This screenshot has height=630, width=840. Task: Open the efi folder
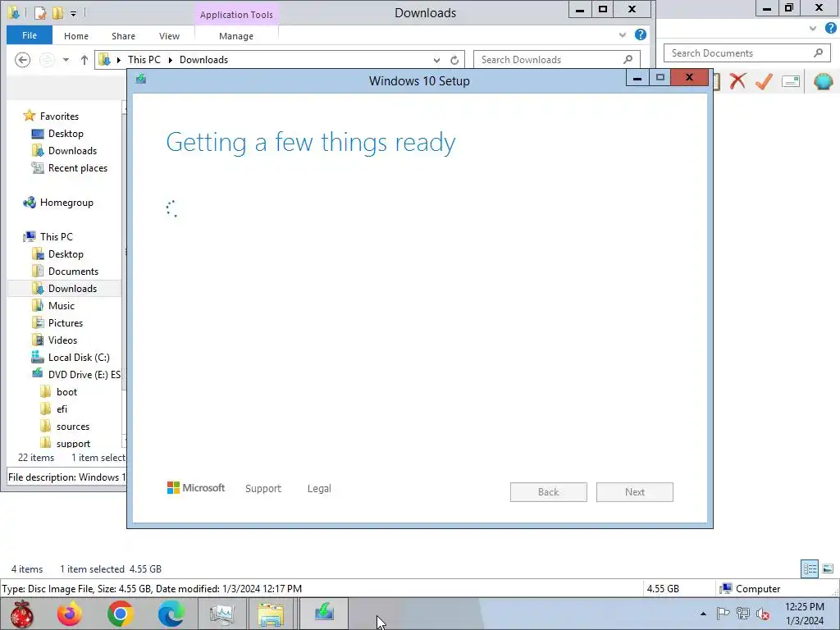pos(62,409)
